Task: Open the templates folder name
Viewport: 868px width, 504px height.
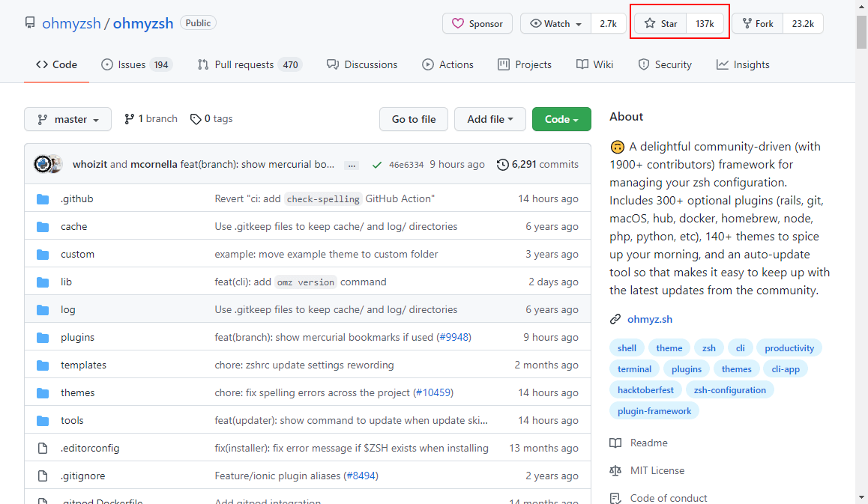Action: tap(84, 365)
